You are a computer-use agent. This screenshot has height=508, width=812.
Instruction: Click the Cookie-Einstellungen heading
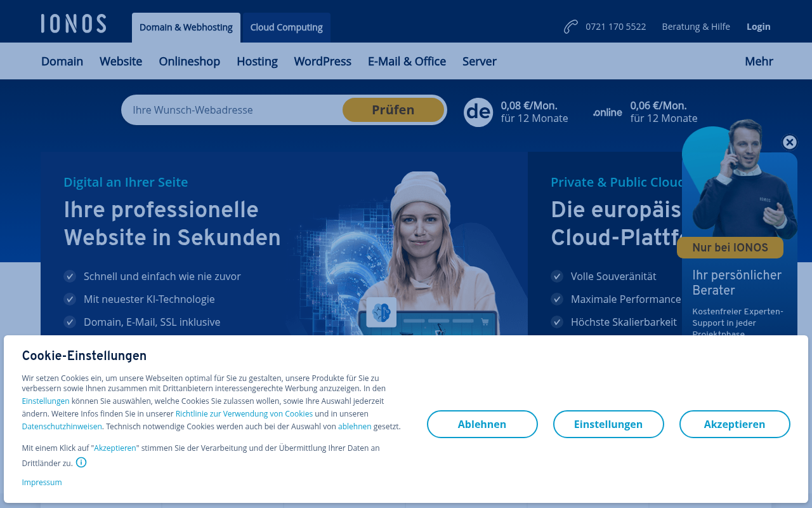click(84, 356)
